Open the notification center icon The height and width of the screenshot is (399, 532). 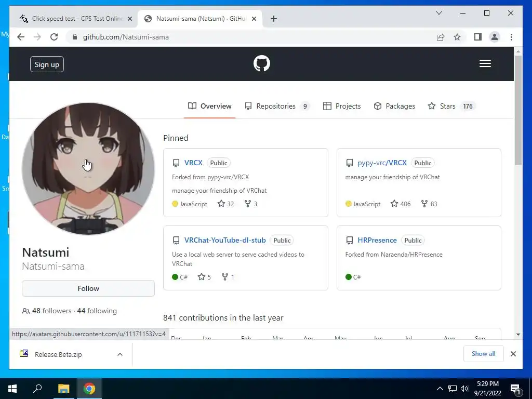coord(515,389)
